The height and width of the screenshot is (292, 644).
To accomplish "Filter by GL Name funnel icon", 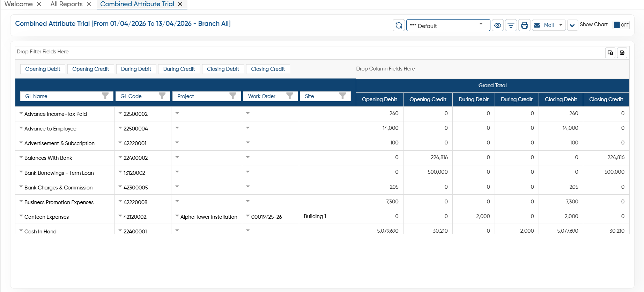I will pos(105,96).
